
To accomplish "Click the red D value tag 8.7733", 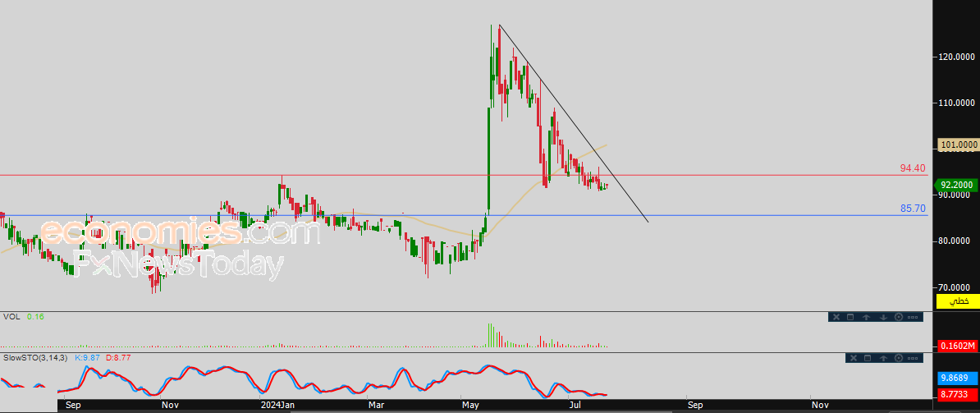I will coord(957,394).
